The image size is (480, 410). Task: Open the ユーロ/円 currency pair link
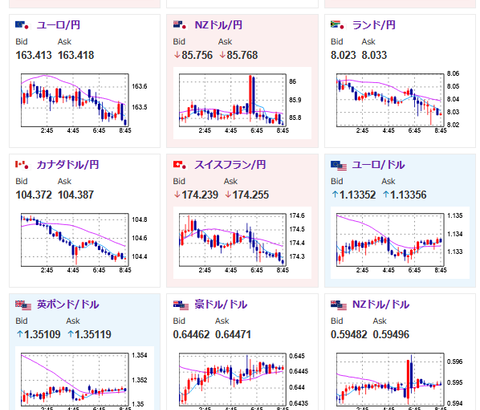tap(58, 25)
